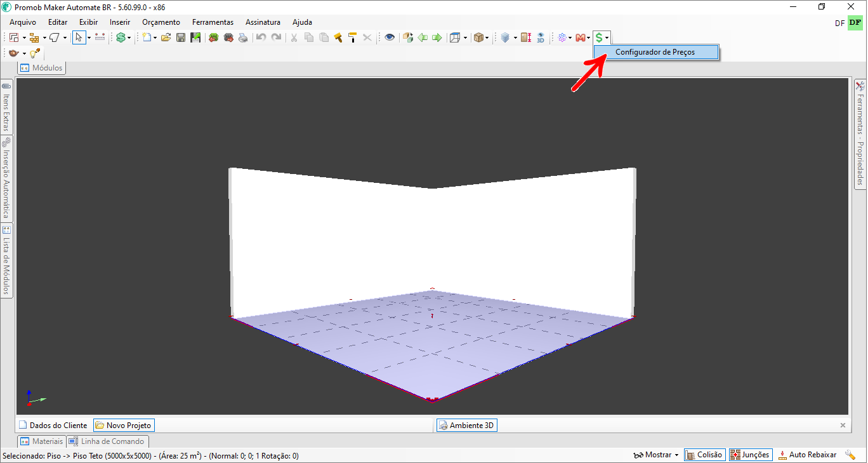Open the Ferramentas menu
868x463 pixels.
(213, 22)
